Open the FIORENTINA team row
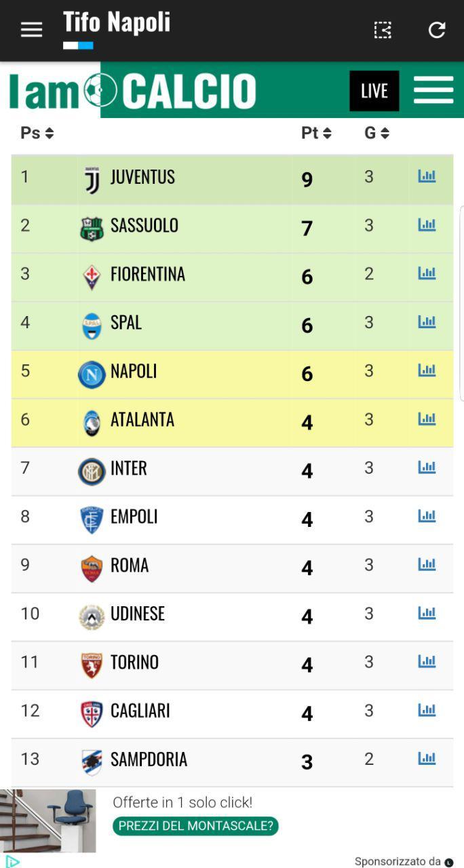This screenshot has height=868, width=464. pos(232,277)
